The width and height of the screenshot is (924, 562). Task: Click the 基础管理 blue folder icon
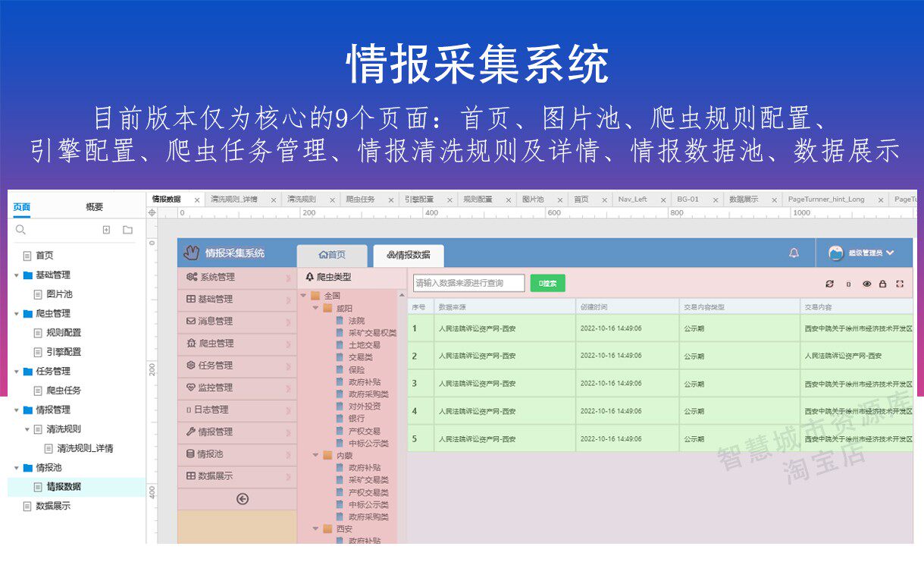[28, 275]
